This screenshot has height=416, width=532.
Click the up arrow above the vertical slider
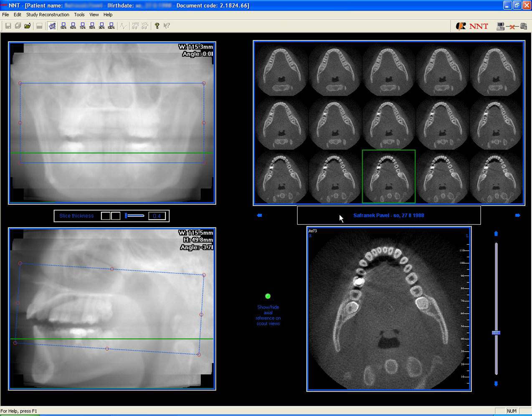coord(496,233)
